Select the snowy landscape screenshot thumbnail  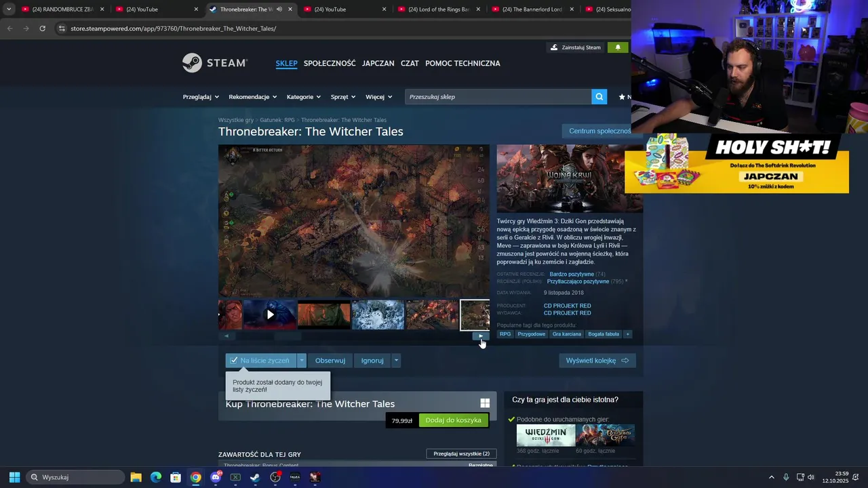pyautogui.click(x=378, y=314)
